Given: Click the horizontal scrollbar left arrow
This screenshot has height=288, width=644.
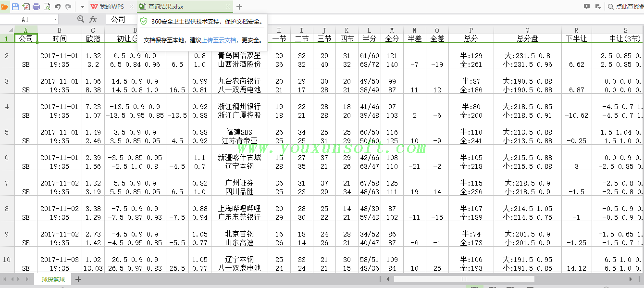Looking at the screenshot, I should coord(387,279).
